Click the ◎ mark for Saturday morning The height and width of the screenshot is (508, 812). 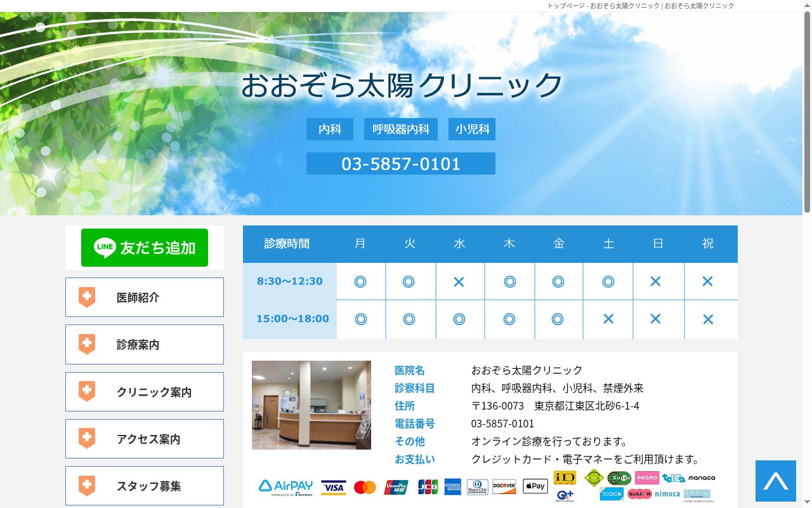[608, 282]
